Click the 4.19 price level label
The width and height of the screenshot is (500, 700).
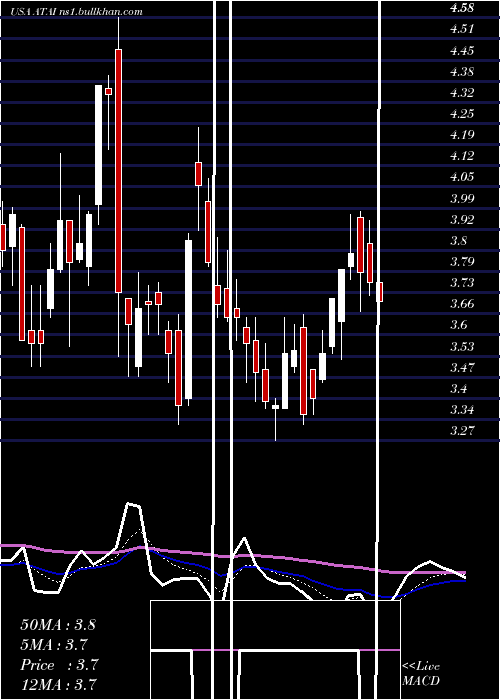point(462,135)
